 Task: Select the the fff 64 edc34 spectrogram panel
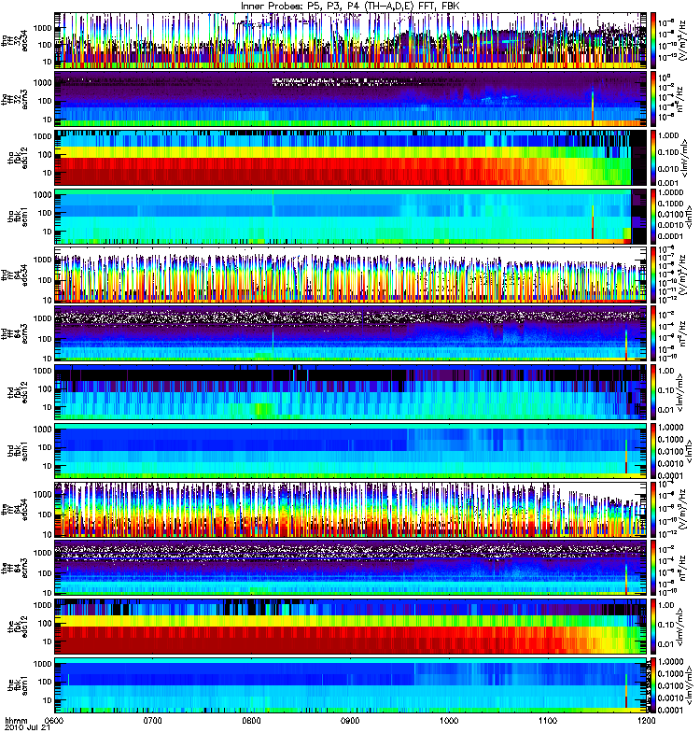[x=351, y=509]
